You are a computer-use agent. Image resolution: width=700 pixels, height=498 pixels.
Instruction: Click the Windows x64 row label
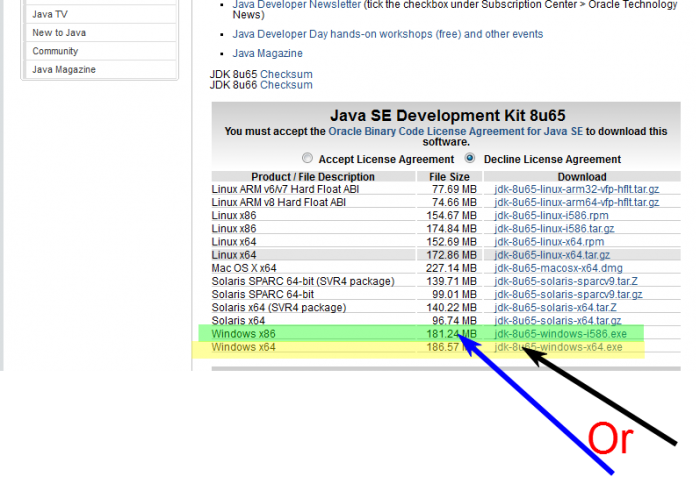tap(243, 347)
